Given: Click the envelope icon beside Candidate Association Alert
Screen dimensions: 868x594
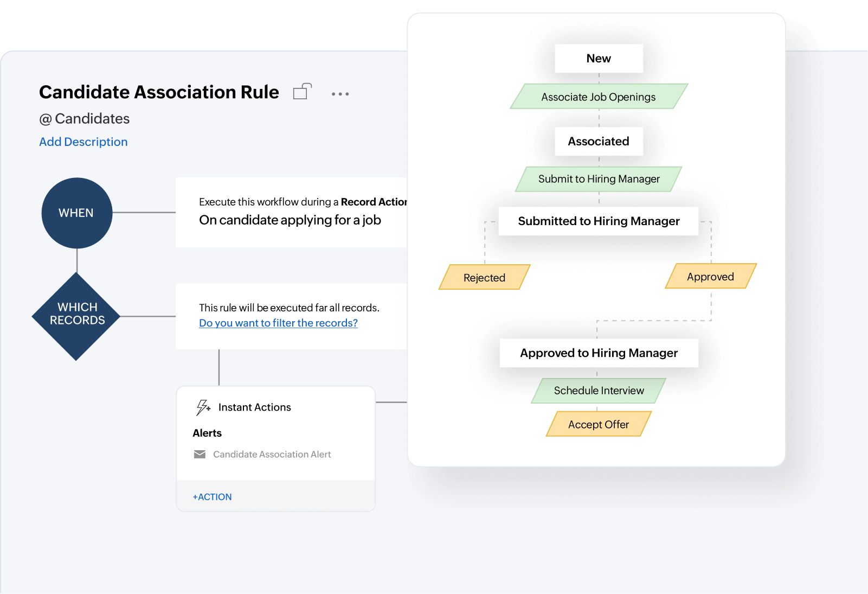Looking at the screenshot, I should click(x=200, y=454).
